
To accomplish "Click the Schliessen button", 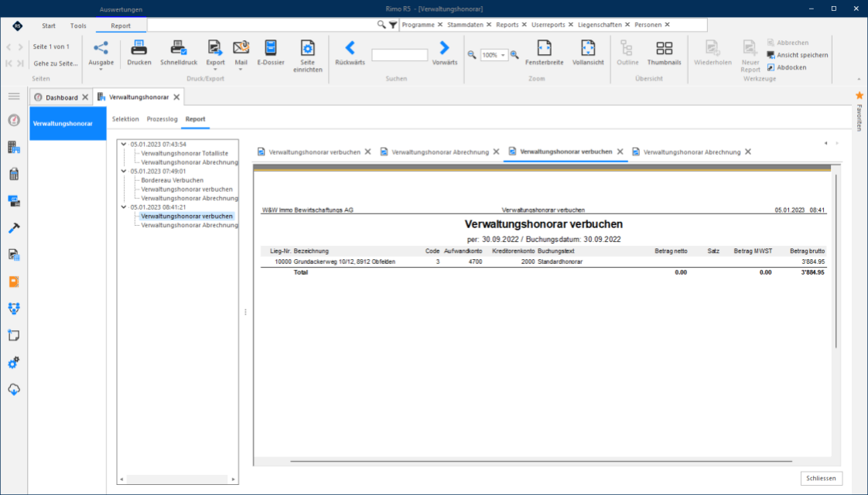I will [x=821, y=479].
